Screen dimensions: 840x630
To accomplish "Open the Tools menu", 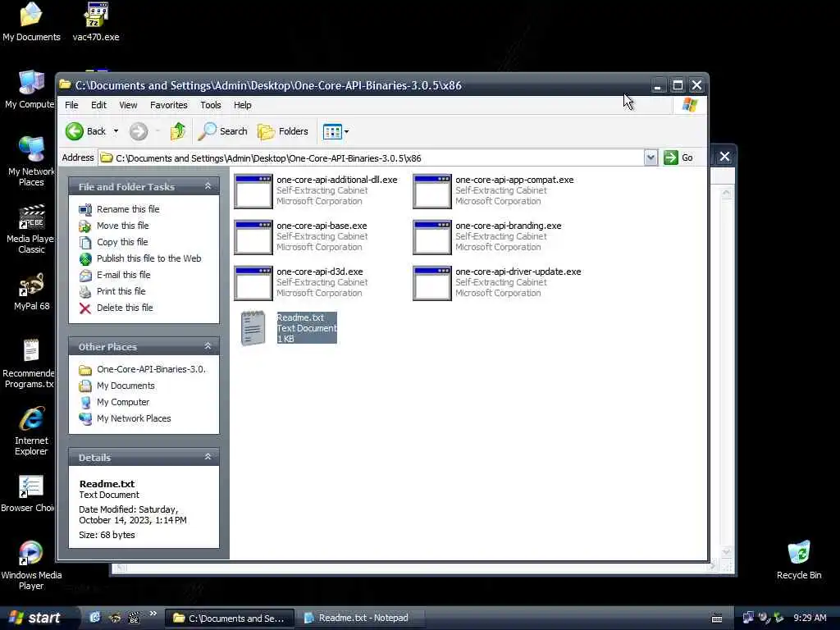I will click(211, 105).
